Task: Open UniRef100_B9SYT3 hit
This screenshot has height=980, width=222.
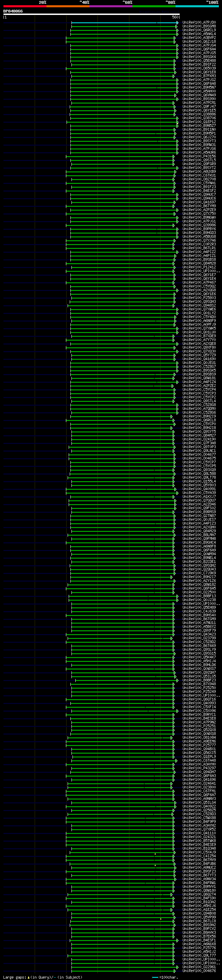Action: pyautogui.click(x=199, y=141)
